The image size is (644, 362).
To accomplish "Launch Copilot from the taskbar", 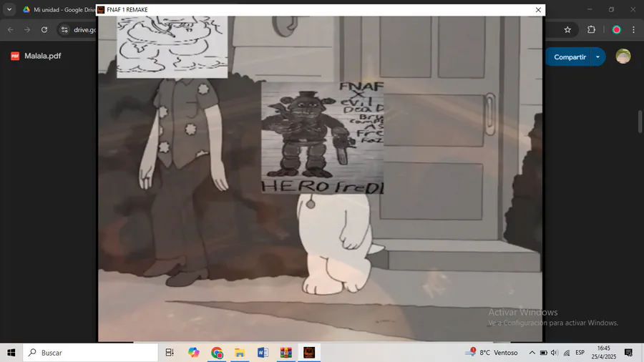I will click(x=193, y=353).
